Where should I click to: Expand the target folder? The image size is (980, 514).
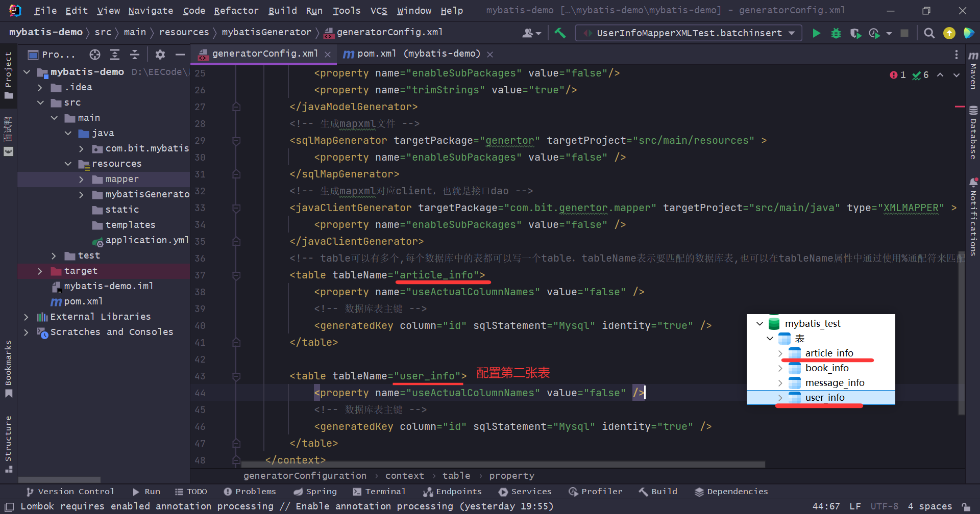tap(40, 271)
